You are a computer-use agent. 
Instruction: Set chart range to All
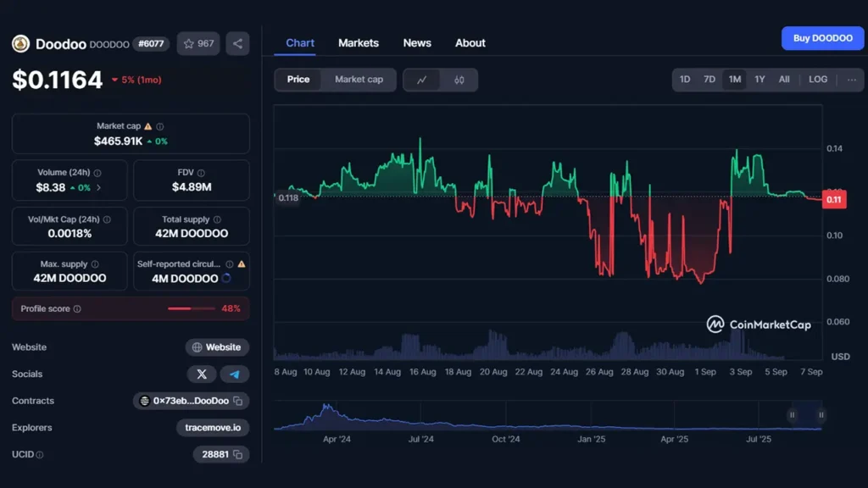pos(784,80)
